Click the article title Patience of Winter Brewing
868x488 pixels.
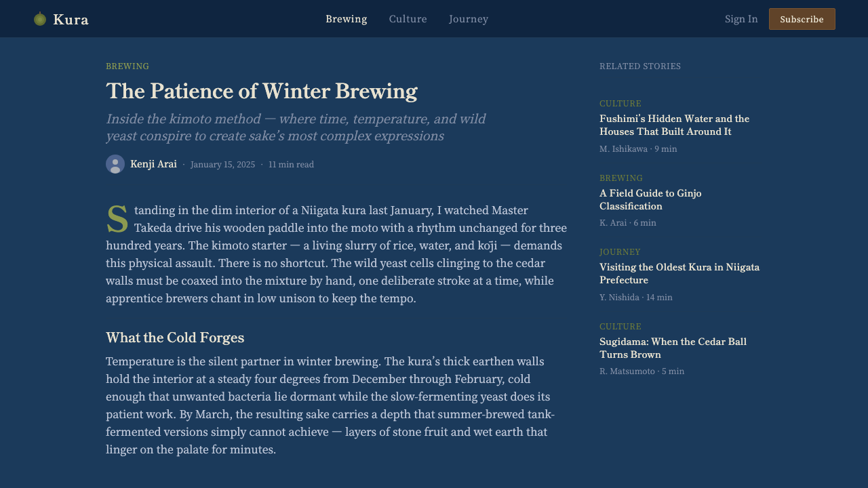click(262, 91)
